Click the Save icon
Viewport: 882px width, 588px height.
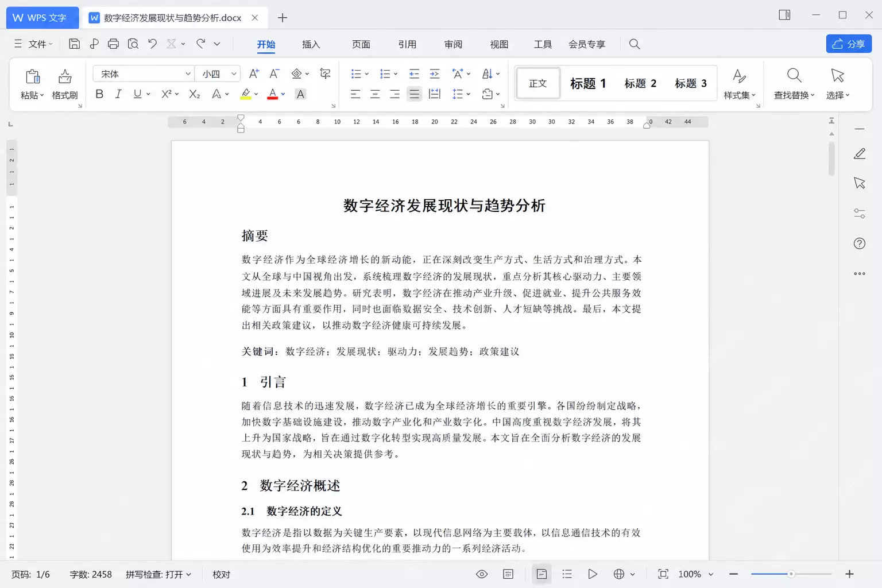tap(74, 44)
